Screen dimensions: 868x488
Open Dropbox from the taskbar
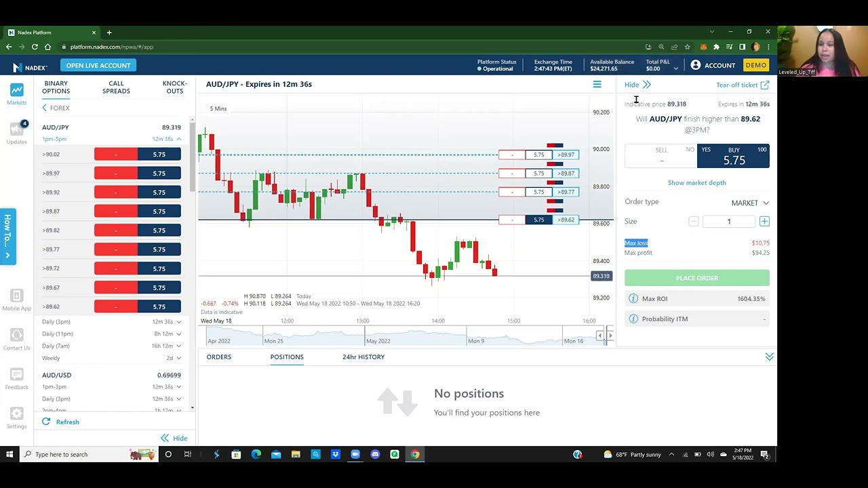pos(335,454)
